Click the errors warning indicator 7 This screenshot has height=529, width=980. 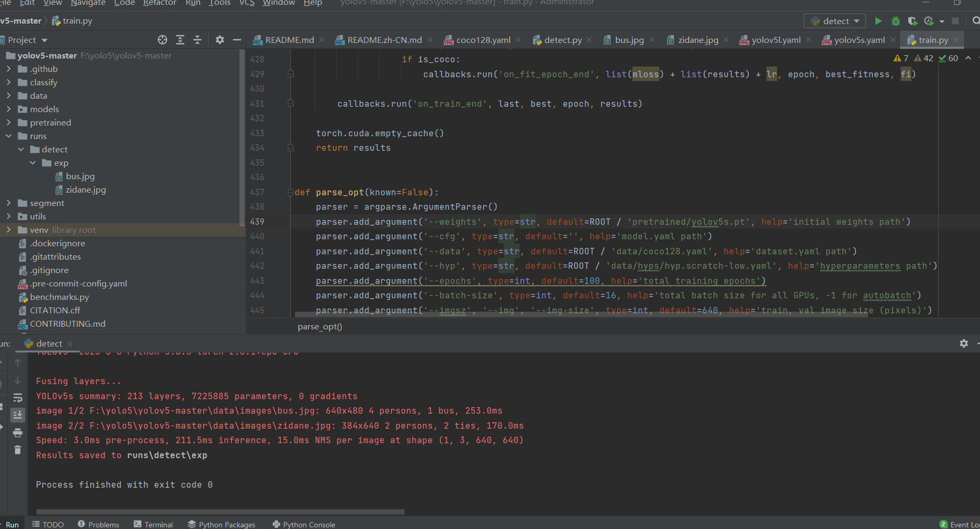click(901, 58)
